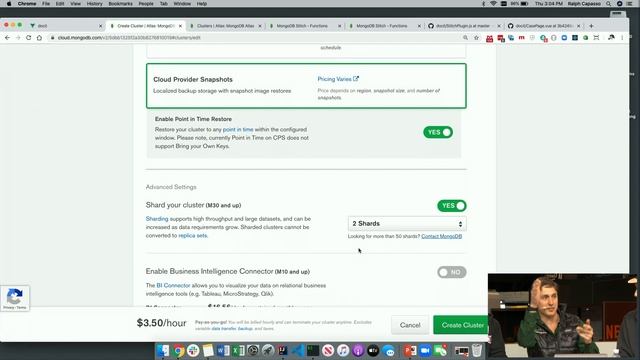
Task: Click the address bar URL field
Action: point(257,38)
